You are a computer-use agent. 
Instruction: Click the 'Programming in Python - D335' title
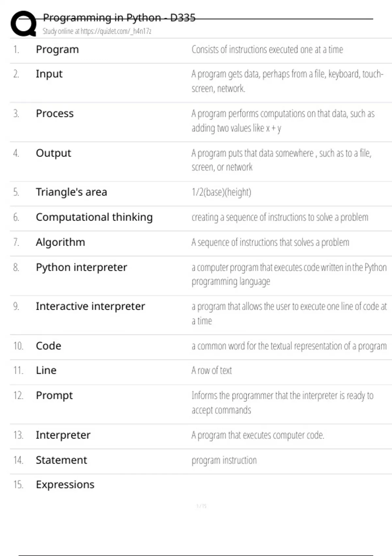pos(119,18)
